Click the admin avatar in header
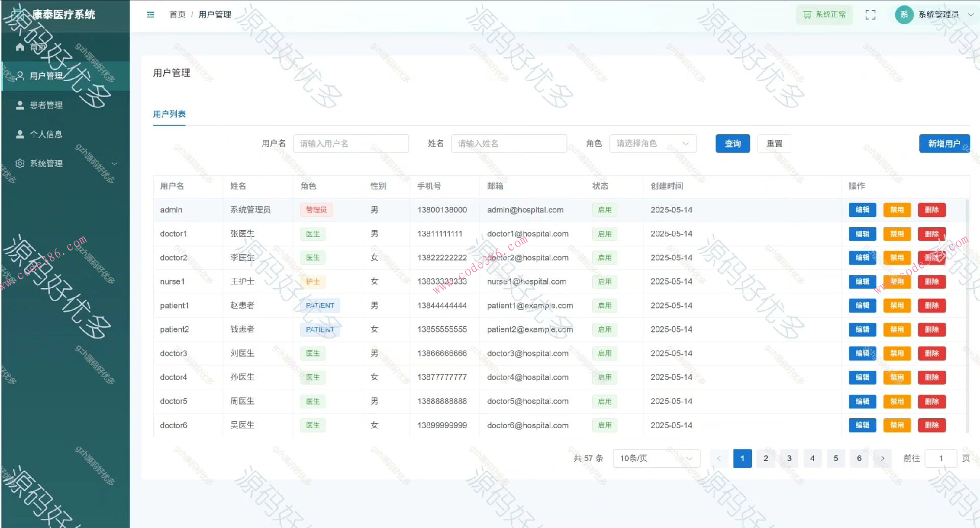The width and height of the screenshot is (980, 528). tap(904, 15)
